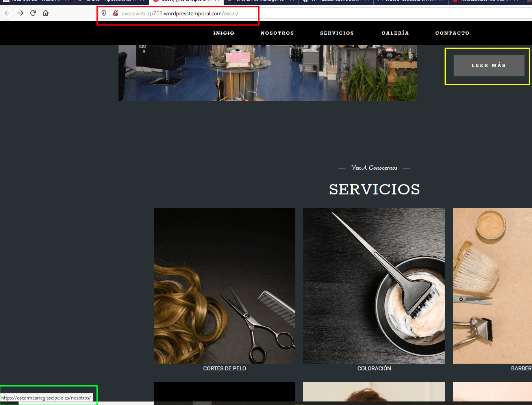Switch to the 'Nueva respuesta' browser tab
The image size is (532, 405).
(411, 1)
